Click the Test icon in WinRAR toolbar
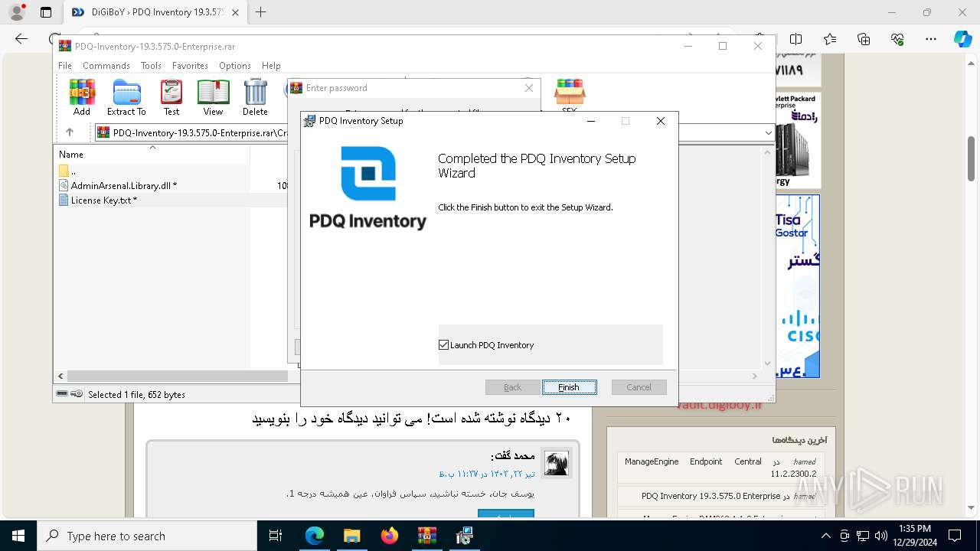This screenshot has height=551, width=980. pyautogui.click(x=171, y=97)
